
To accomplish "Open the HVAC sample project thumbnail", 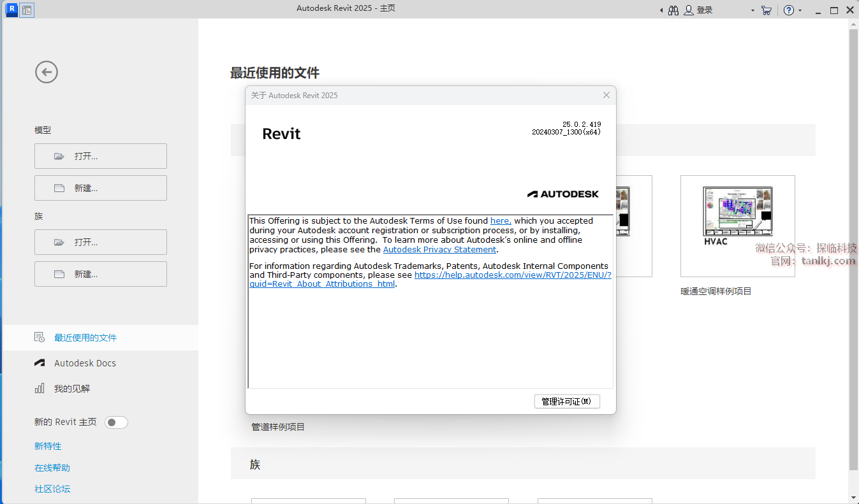I will pyautogui.click(x=737, y=226).
